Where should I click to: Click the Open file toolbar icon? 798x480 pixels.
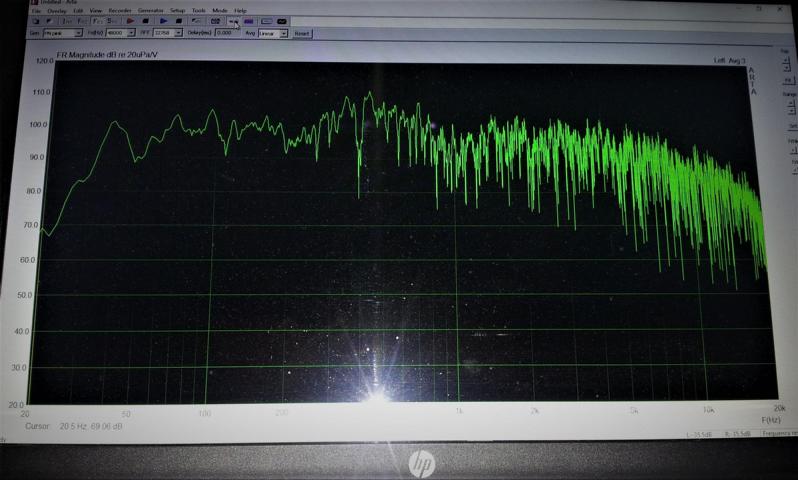(x=49, y=21)
